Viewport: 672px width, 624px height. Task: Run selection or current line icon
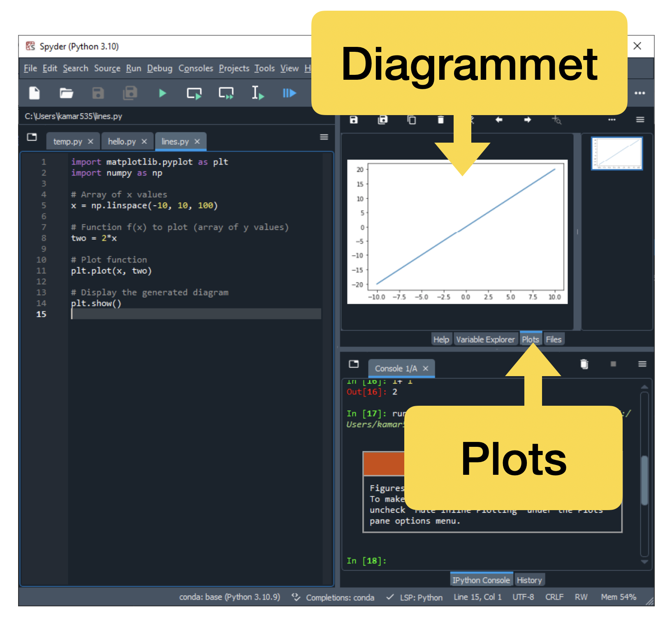(x=257, y=93)
